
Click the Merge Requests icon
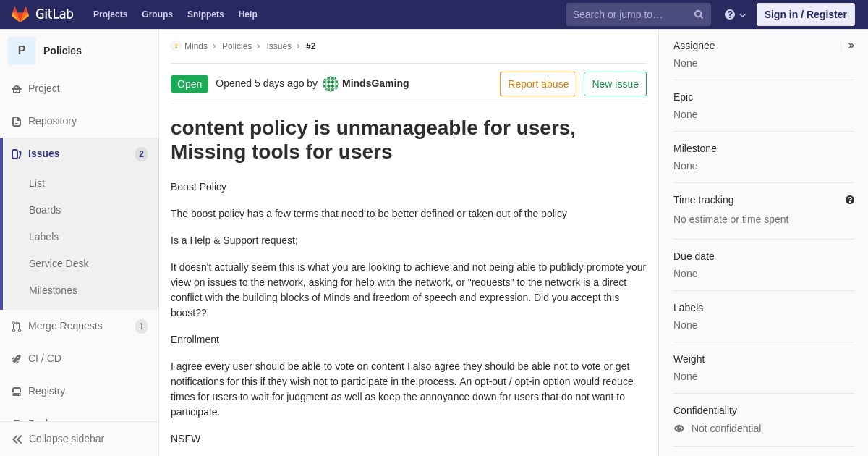17,326
